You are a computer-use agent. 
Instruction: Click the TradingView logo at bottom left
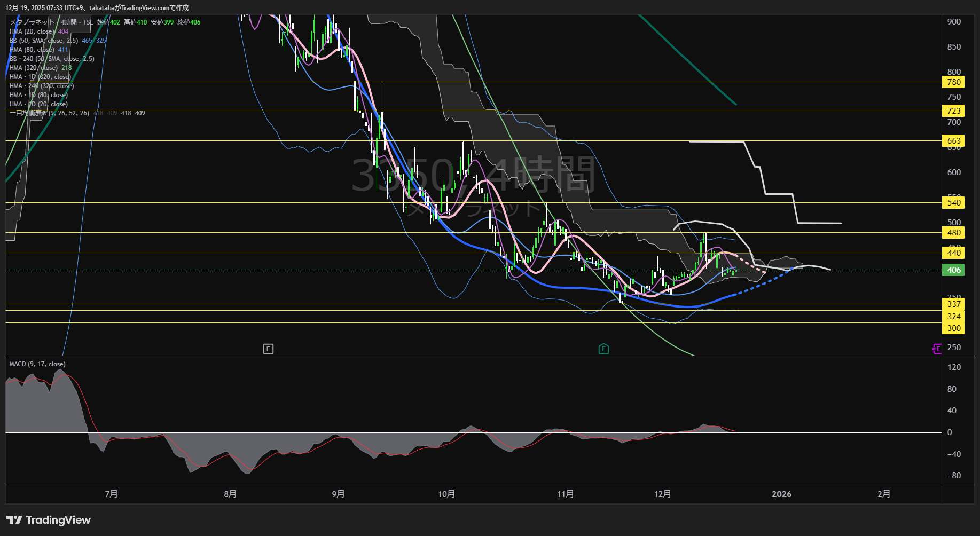tap(49, 520)
